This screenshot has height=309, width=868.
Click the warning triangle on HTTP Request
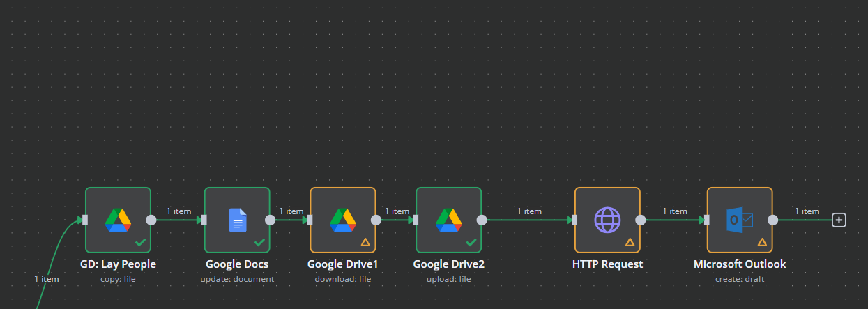630,242
